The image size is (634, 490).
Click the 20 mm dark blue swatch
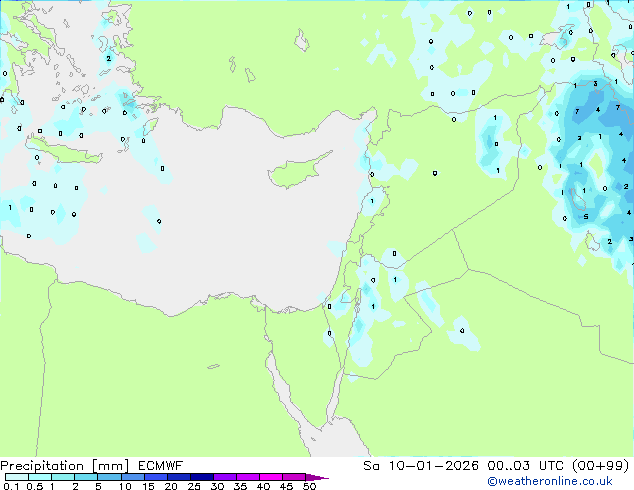(x=179, y=477)
